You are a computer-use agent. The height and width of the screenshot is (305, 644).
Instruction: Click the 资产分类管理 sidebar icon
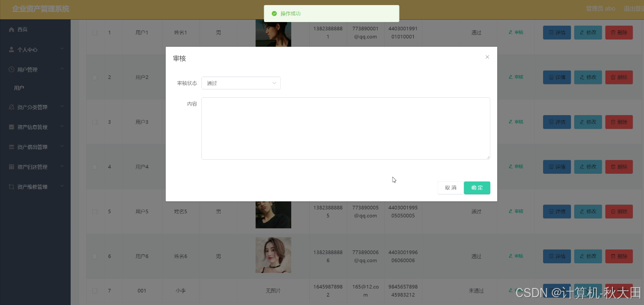11,107
